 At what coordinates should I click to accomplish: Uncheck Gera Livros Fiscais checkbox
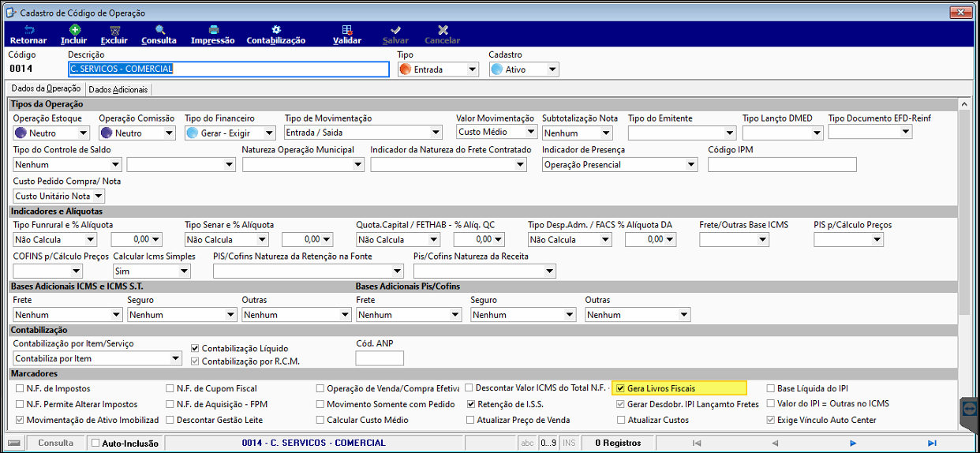(x=621, y=388)
